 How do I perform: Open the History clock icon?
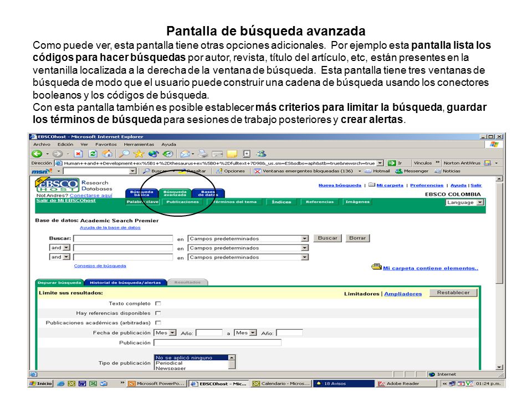[168, 154]
